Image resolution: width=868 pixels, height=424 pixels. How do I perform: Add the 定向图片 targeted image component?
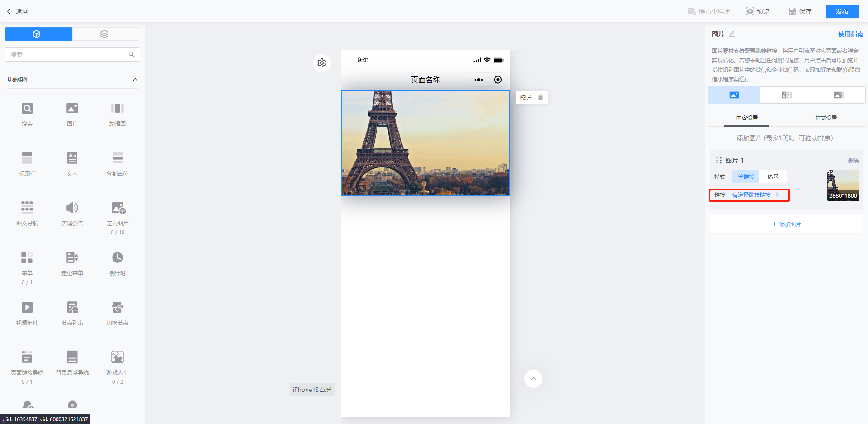tap(118, 208)
